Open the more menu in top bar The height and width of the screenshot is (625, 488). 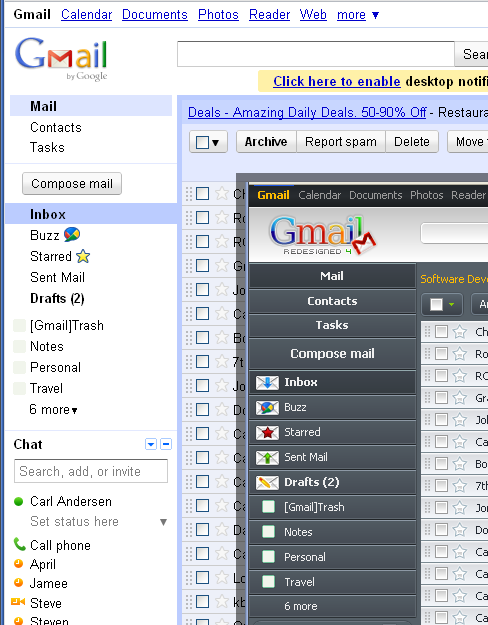[358, 15]
